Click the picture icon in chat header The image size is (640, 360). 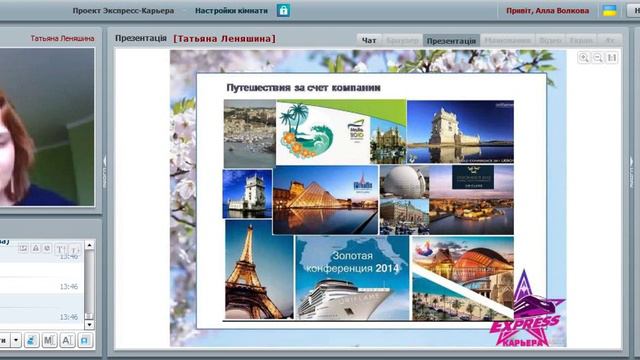[23, 248]
